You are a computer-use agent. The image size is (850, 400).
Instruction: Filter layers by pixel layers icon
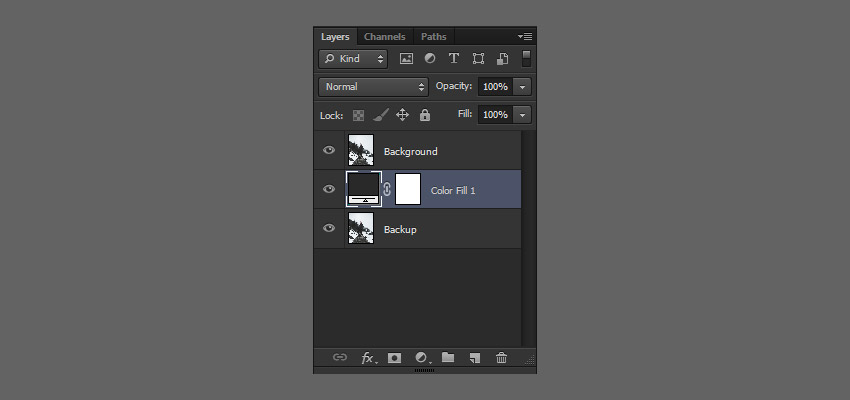[x=406, y=59]
